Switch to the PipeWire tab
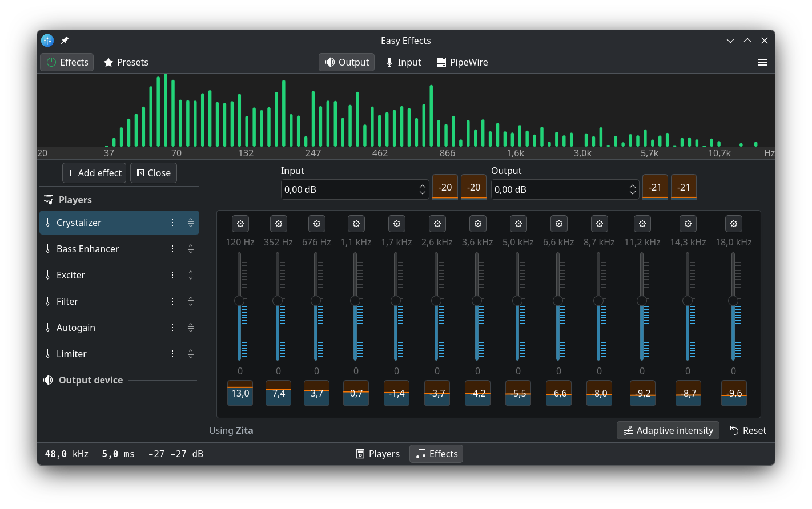The image size is (812, 509). (462, 62)
